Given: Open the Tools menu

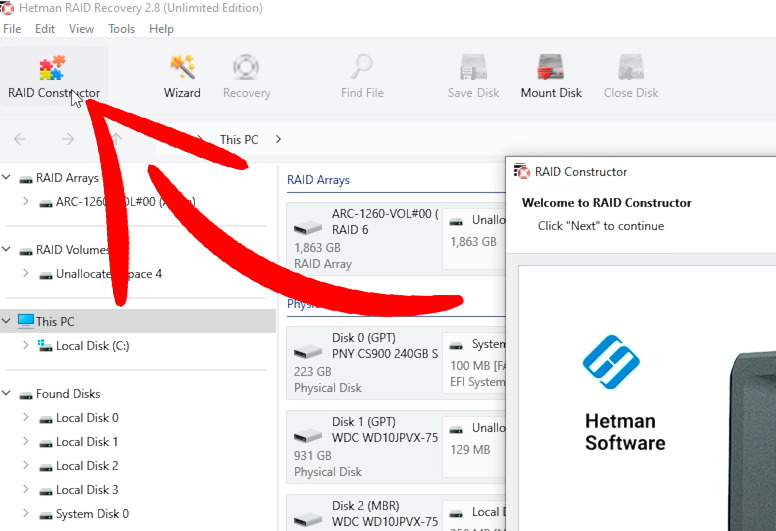Looking at the screenshot, I should [x=121, y=29].
